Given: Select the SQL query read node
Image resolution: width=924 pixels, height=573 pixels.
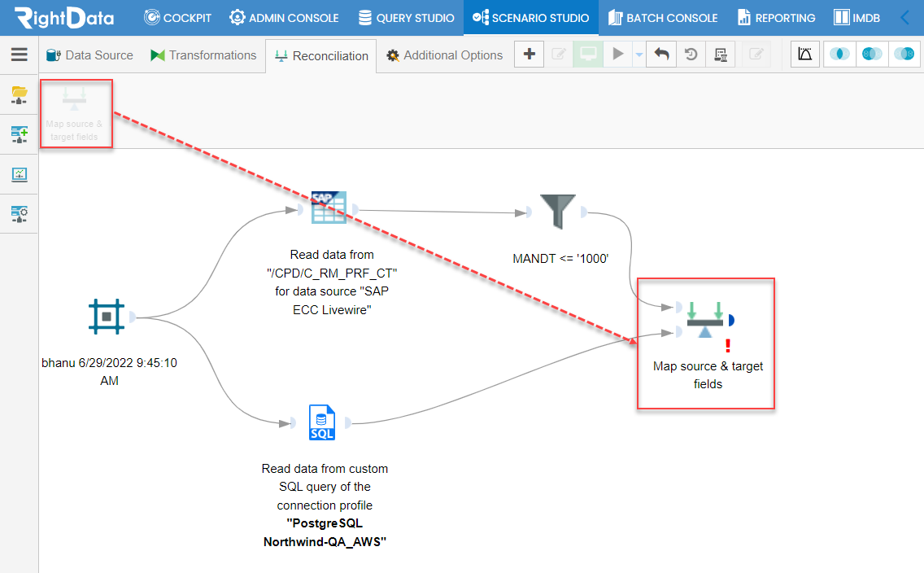Looking at the screenshot, I should [x=322, y=422].
